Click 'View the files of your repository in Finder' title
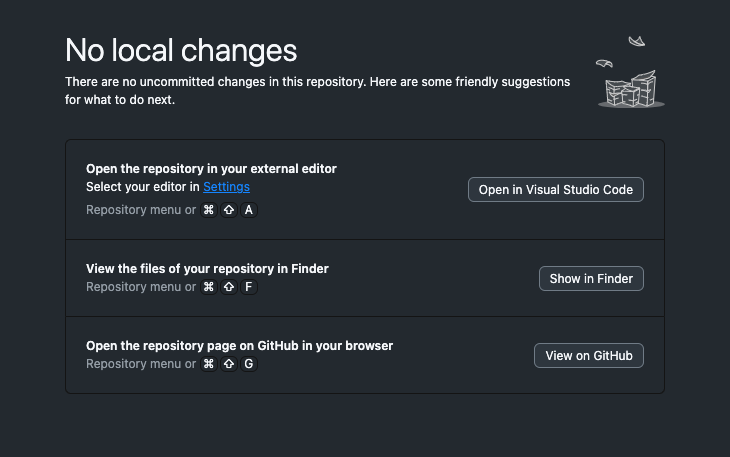Image resolution: width=730 pixels, height=457 pixels. (207, 268)
